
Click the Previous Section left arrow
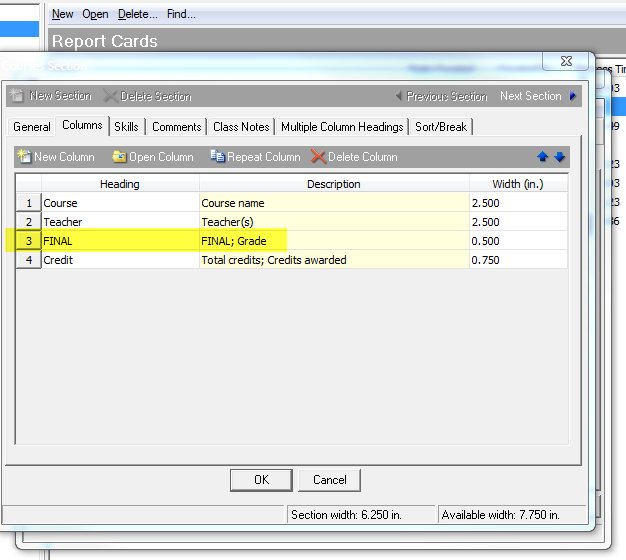[398, 96]
